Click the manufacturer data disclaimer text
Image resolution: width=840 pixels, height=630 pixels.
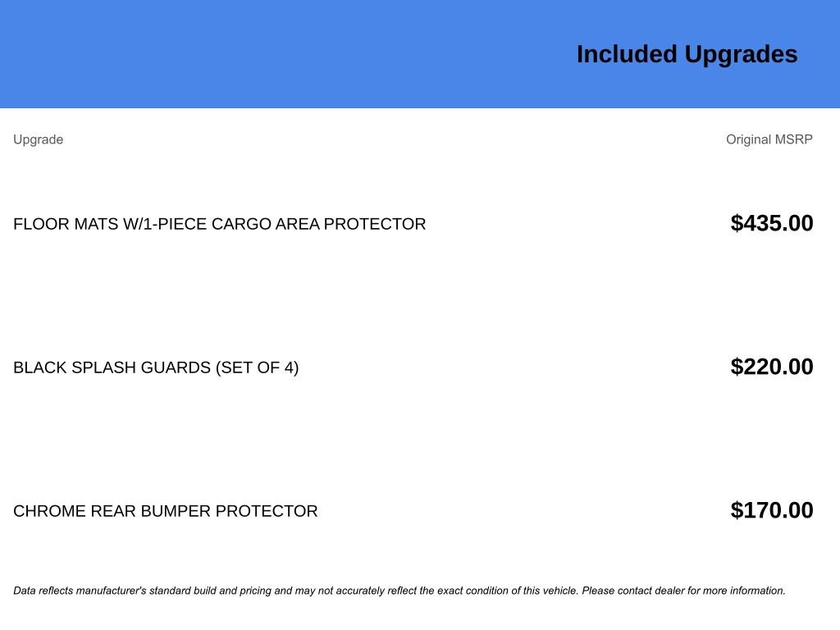[399, 591]
